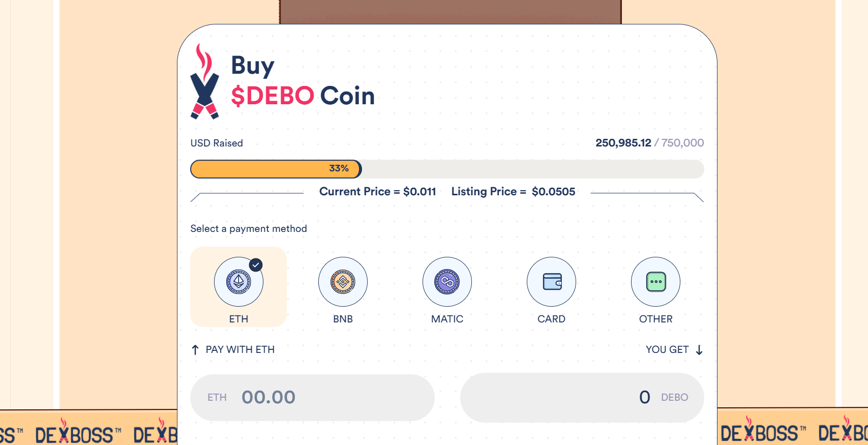The height and width of the screenshot is (445, 868).
Task: Click the DexBoss flame logo
Action: 204,81
